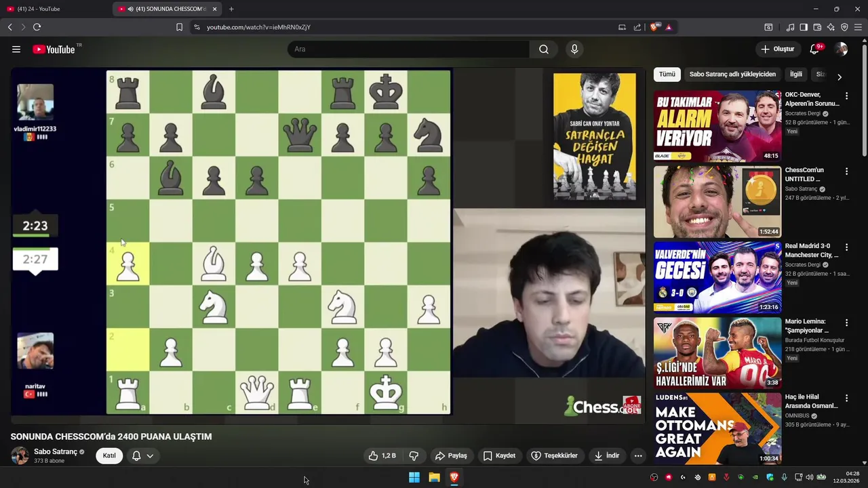Open the Valverde'nin Gecesi video thumbnail
Image resolution: width=868 pixels, height=488 pixels.
pos(717,277)
